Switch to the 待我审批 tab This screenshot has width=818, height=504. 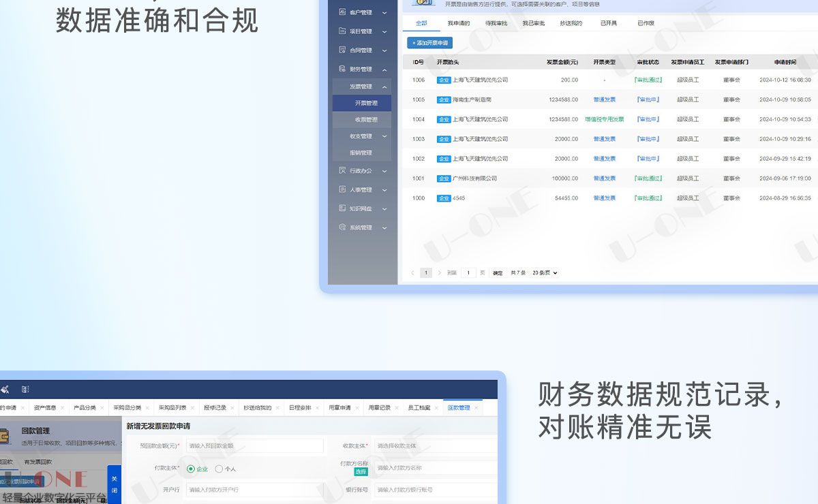(x=496, y=23)
